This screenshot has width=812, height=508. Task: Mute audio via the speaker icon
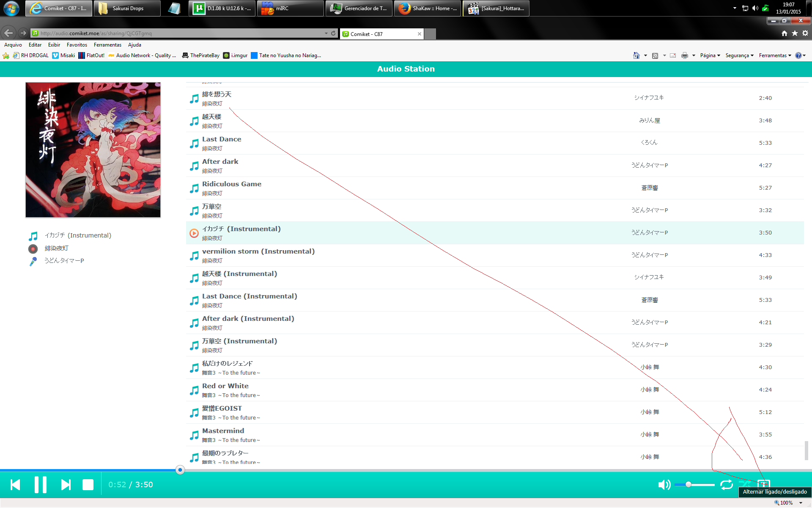[x=664, y=485]
